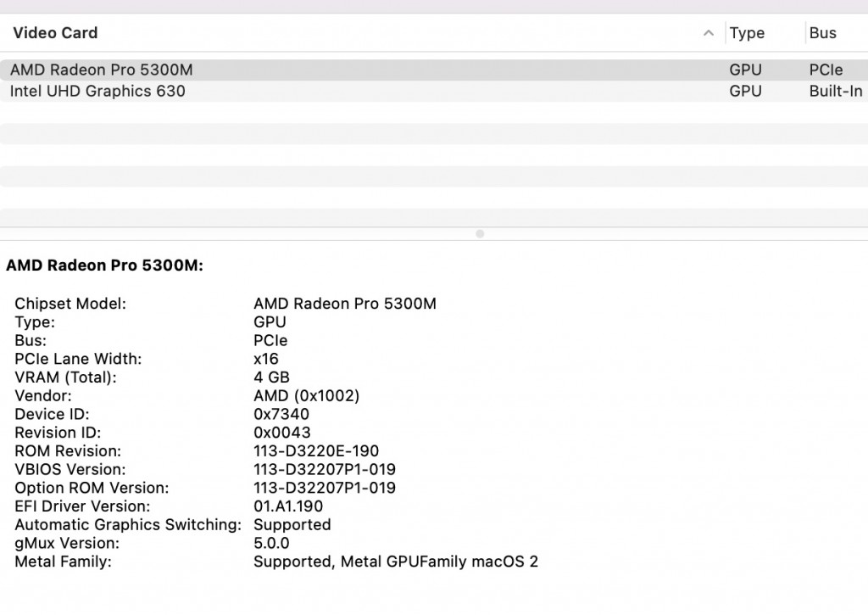Click the Revision ID value 0x0043
This screenshot has height=615, width=868.
(x=281, y=433)
